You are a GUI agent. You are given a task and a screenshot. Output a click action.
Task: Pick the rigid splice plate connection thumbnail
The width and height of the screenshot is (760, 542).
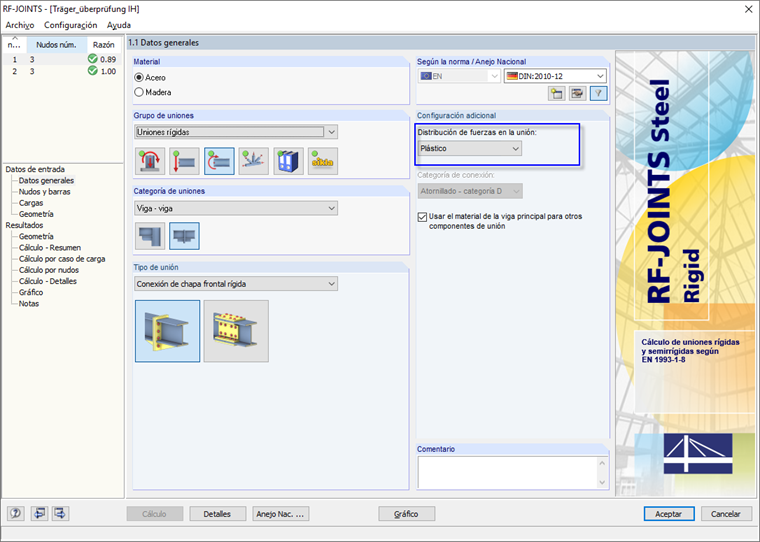pos(236,331)
